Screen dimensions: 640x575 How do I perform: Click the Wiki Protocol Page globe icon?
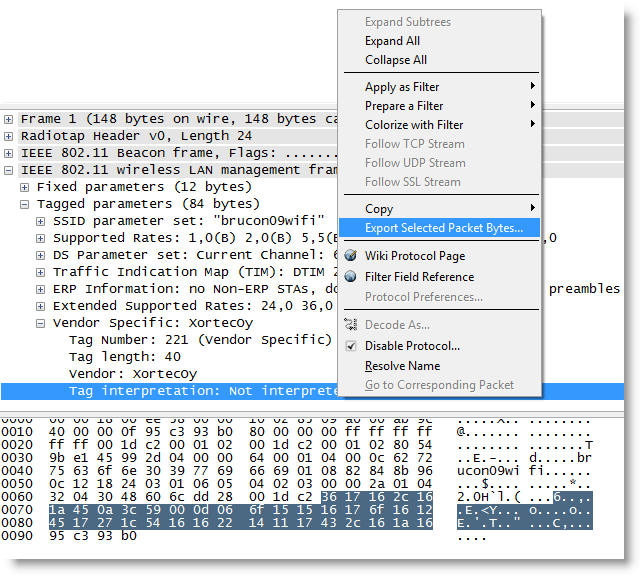(x=351, y=255)
